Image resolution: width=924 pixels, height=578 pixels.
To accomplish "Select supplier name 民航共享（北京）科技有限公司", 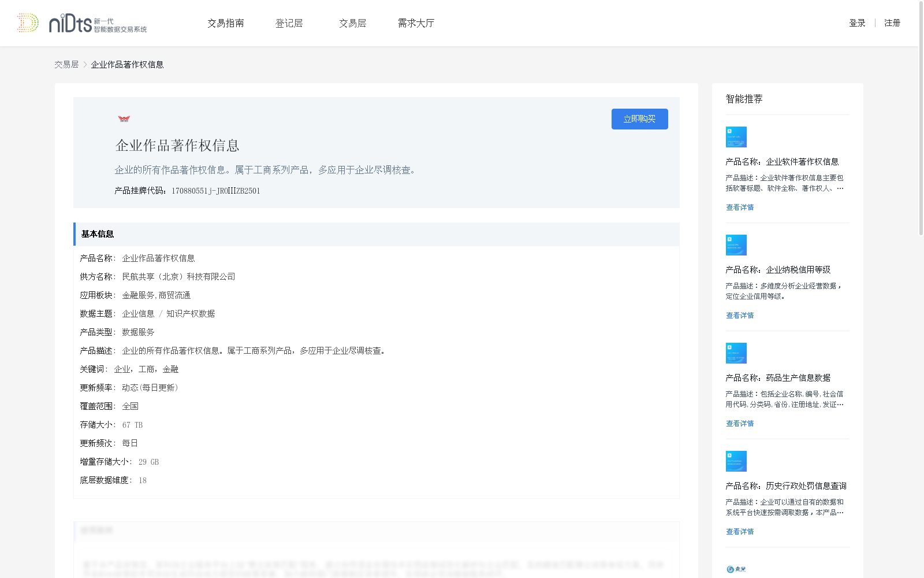I will pos(178,277).
